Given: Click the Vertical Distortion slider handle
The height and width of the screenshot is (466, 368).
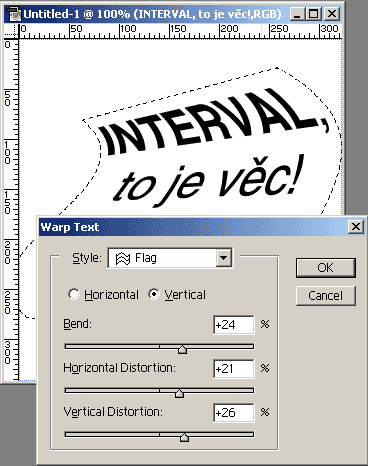Looking at the screenshot, I should click(x=184, y=437).
